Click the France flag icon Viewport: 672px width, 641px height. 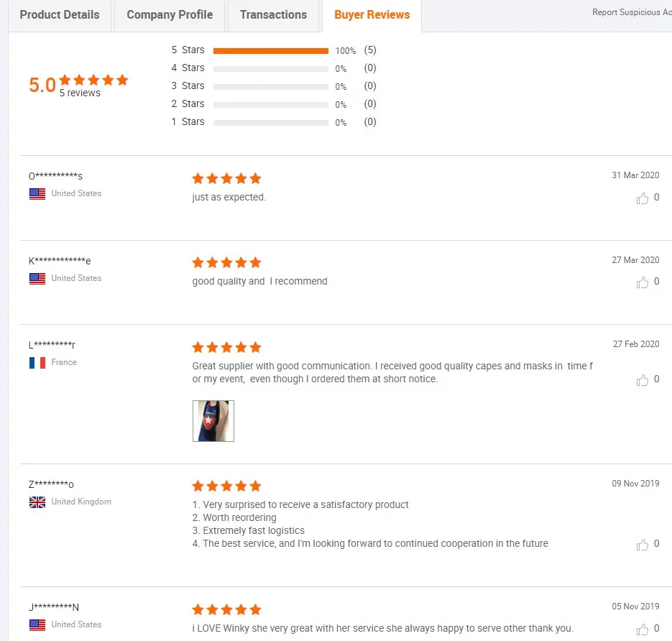[37, 363]
